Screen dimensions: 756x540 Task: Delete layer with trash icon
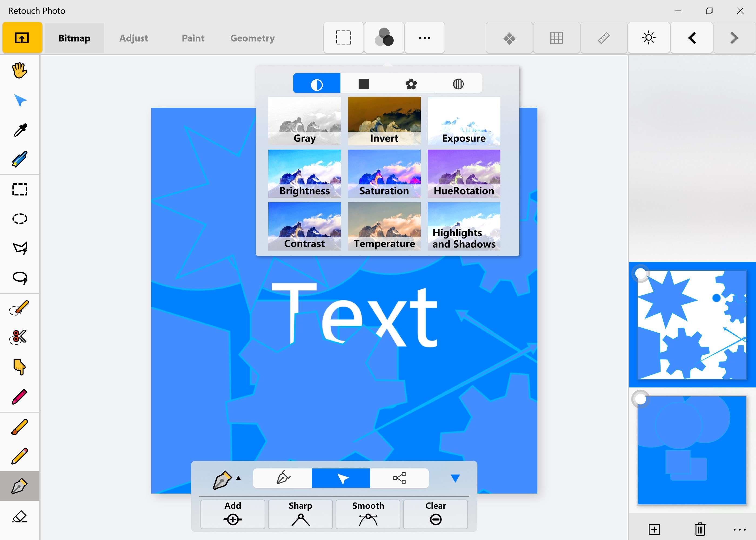point(700,529)
